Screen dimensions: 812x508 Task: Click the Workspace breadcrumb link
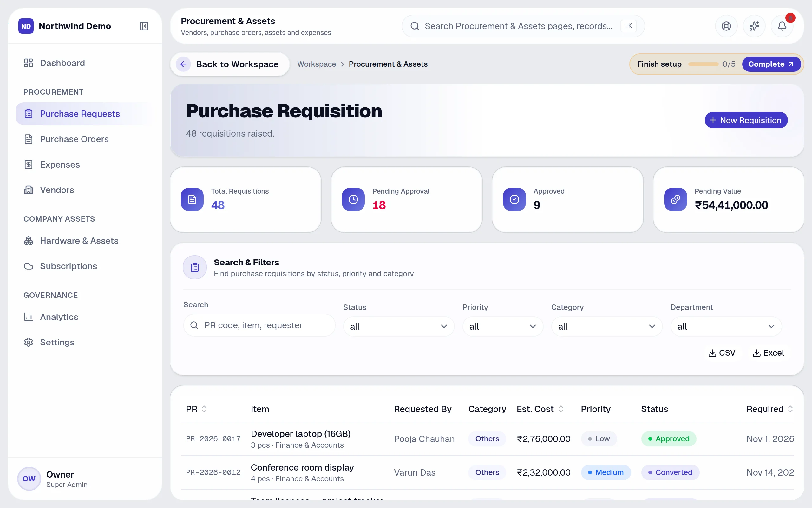(x=317, y=64)
